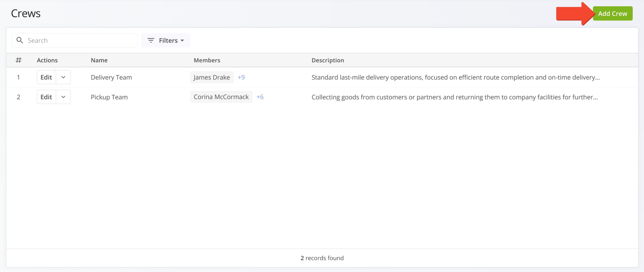Click the magnifying glass search icon
Screen dimensions: 644x272
coord(19,40)
